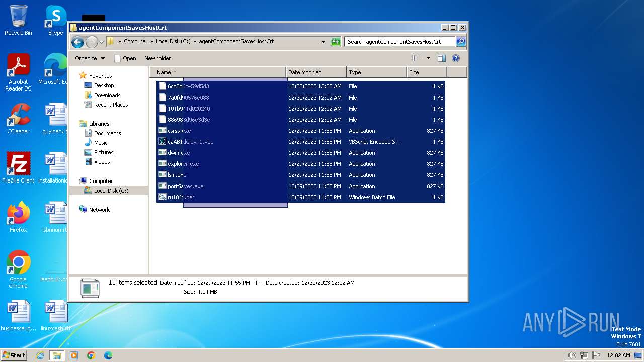
Task: Select Documents library
Action: coord(107,133)
